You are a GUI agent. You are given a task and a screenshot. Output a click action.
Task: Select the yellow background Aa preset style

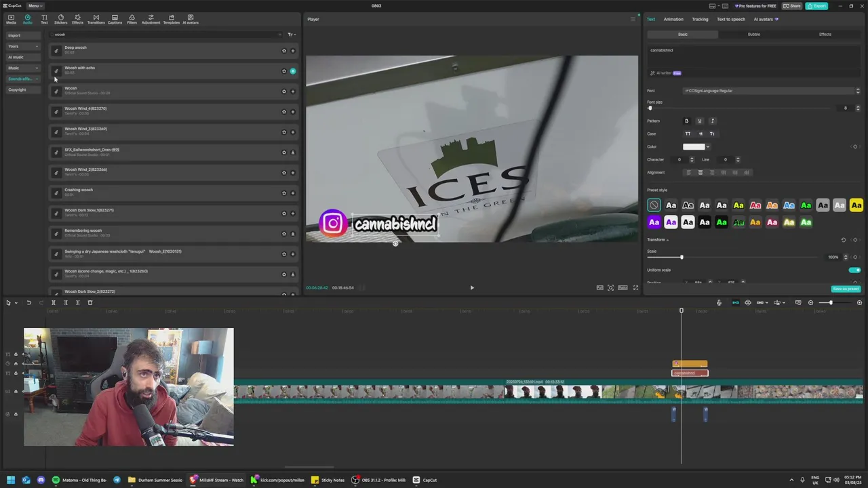(x=856, y=205)
